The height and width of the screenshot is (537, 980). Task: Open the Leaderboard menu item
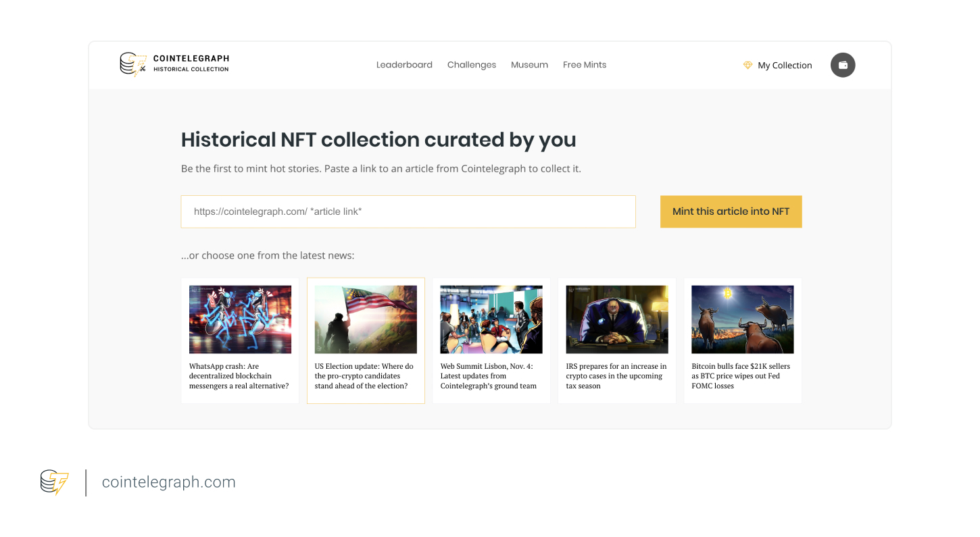point(404,65)
